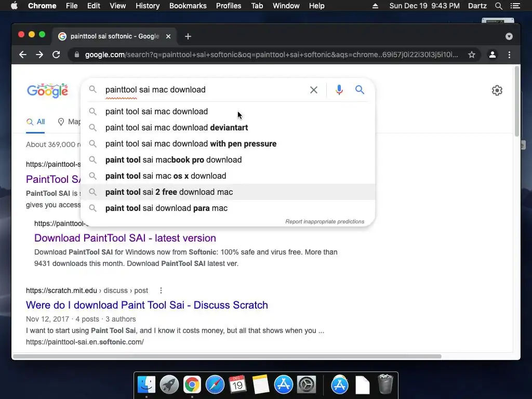Open App Store left of System Preferences

click(x=283, y=385)
